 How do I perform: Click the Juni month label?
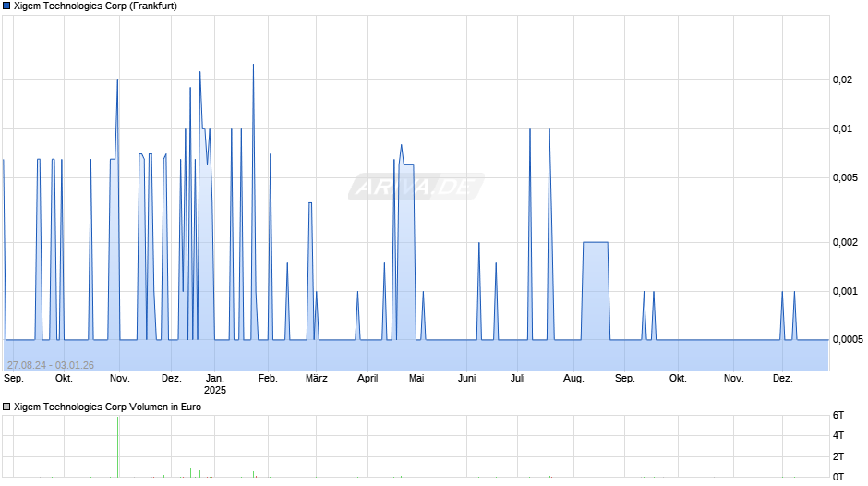pos(466,379)
